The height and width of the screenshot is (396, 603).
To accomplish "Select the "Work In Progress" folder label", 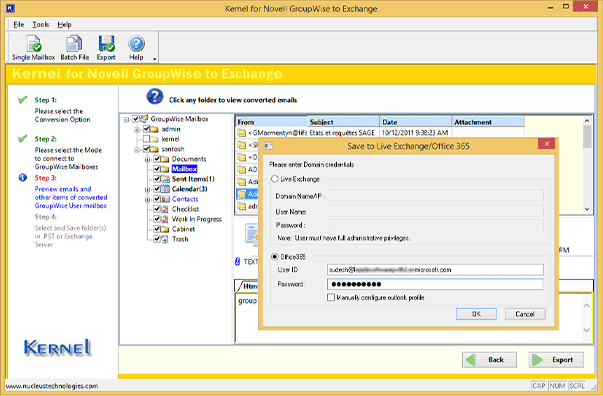I will 197,219.
